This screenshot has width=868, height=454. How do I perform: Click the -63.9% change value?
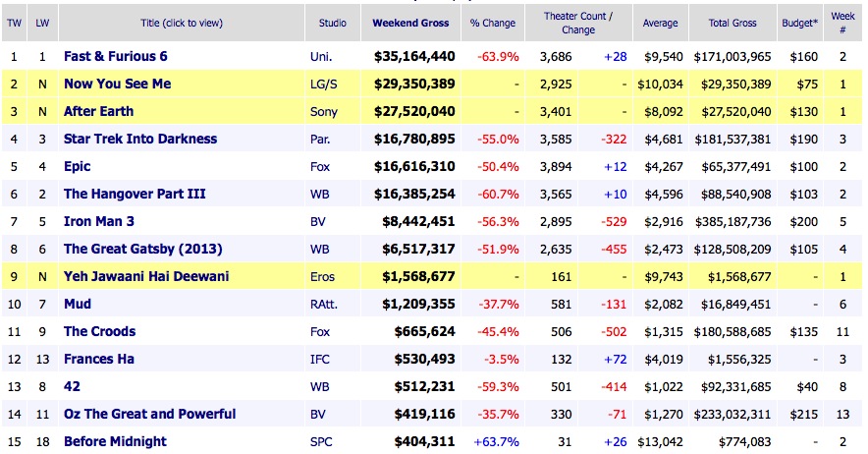(498, 57)
